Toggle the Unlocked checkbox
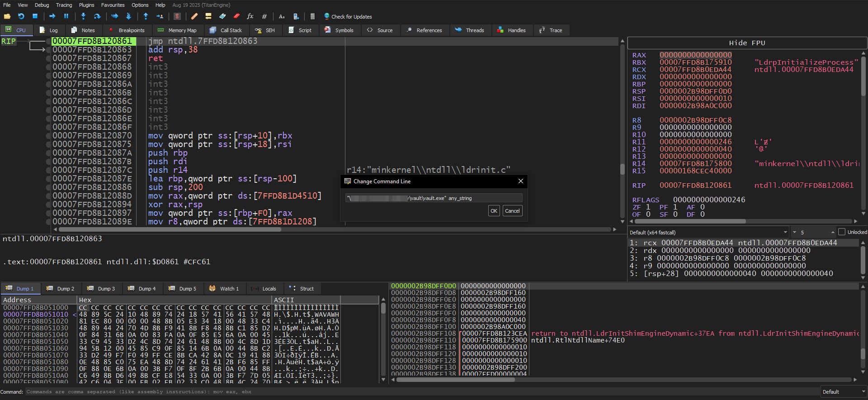Screen dimensions: 868x400 (x=842, y=232)
